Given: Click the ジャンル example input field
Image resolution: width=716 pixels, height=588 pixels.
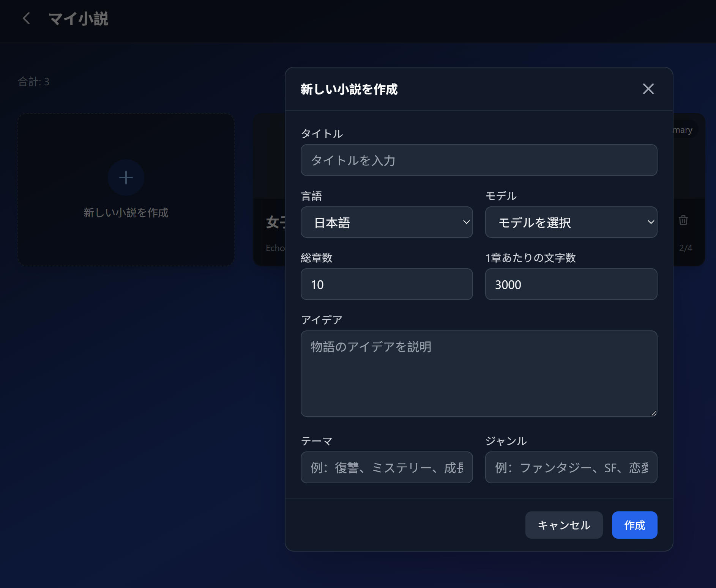Looking at the screenshot, I should point(571,467).
